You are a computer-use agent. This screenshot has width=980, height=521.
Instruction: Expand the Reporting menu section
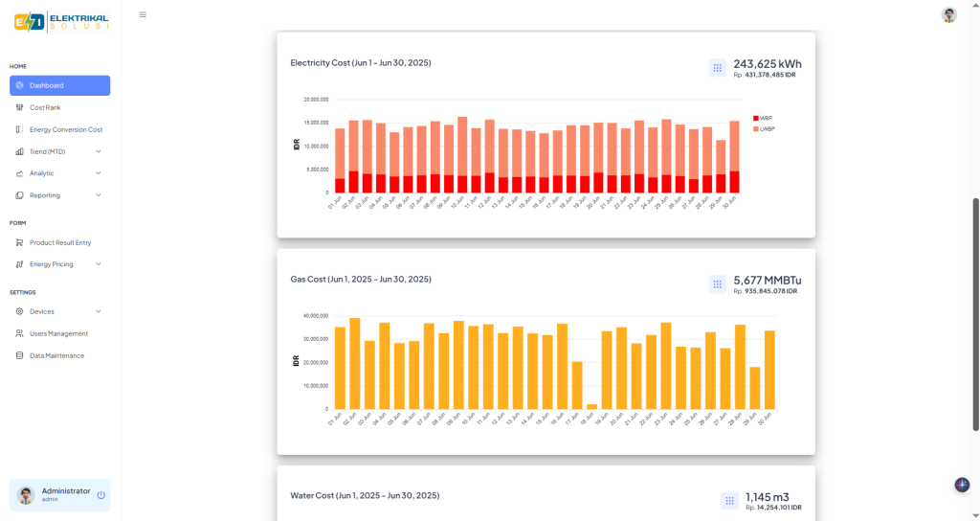coord(59,195)
